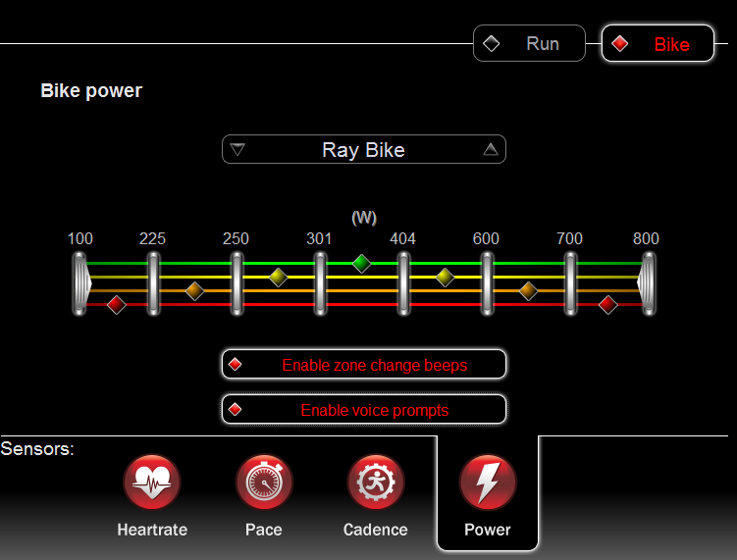737x560 pixels.
Task: Click the red diamond between 100 and 225
Action: 117,305
